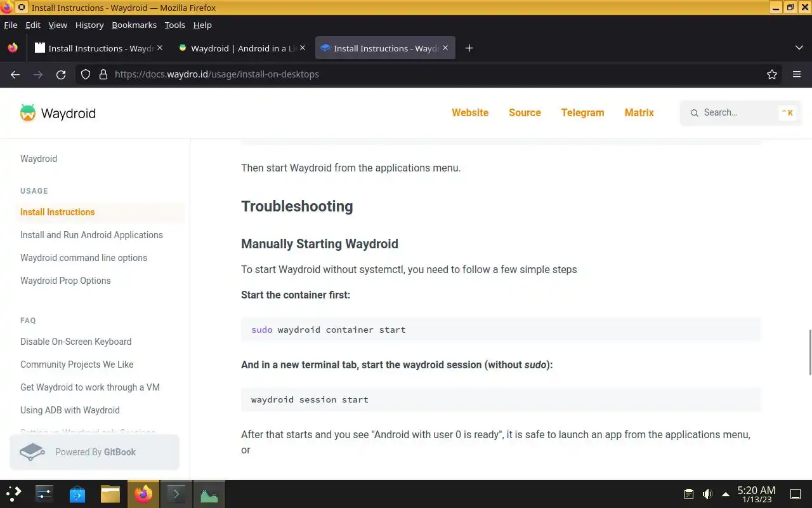The width and height of the screenshot is (812, 508).
Task: Focus the Search input field
Action: coord(740,112)
